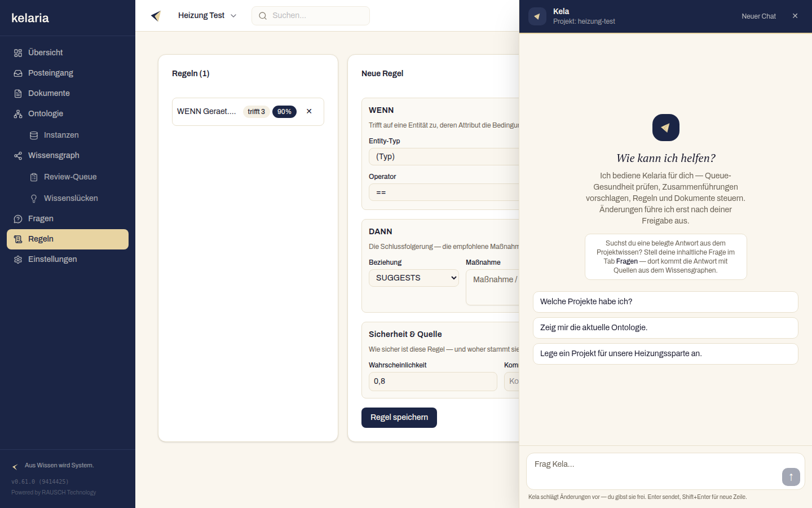
Task: Click the bold 'Fragen' word in chat hint
Action: pyautogui.click(x=627, y=261)
